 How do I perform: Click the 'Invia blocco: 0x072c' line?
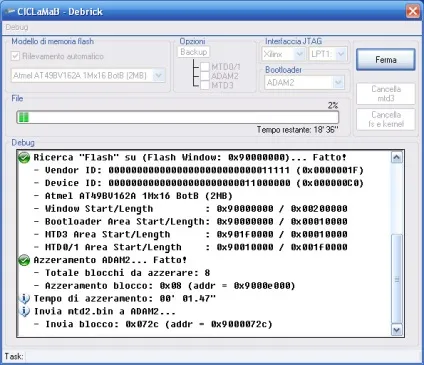(x=153, y=324)
